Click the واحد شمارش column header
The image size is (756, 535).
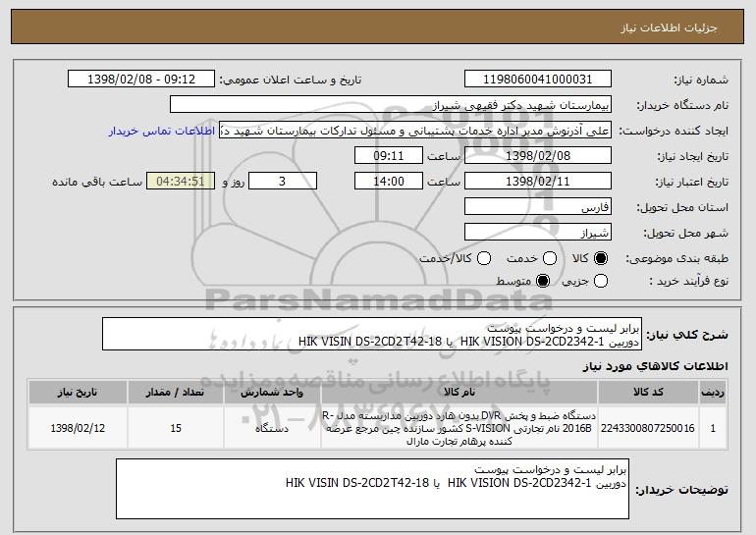(x=272, y=393)
